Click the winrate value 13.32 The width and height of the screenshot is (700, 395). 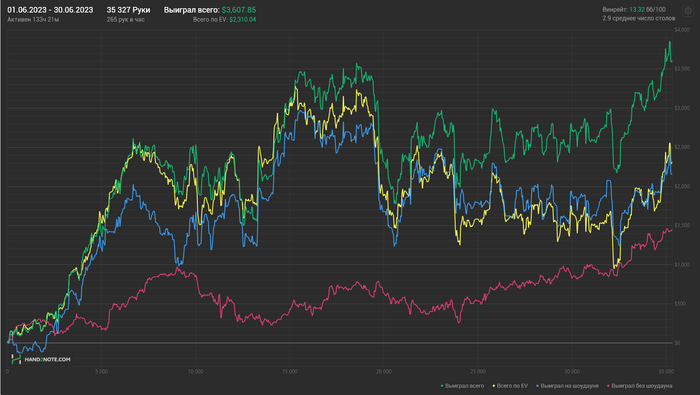pos(637,9)
